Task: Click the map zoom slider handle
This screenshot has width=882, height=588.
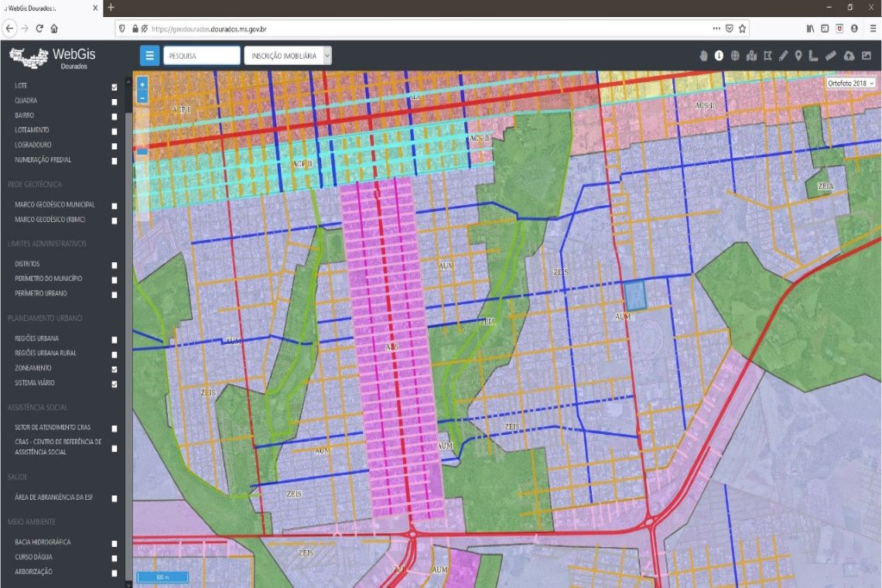Action: click(142, 152)
